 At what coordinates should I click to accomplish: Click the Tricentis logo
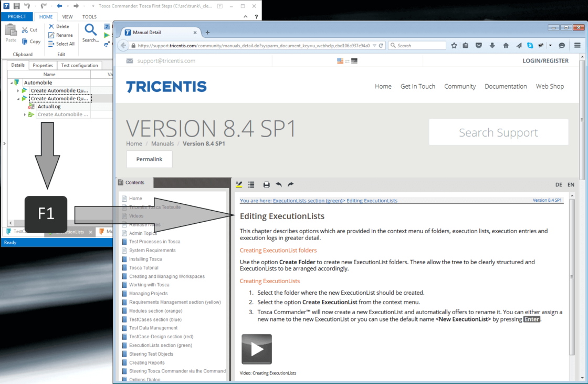(166, 87)
